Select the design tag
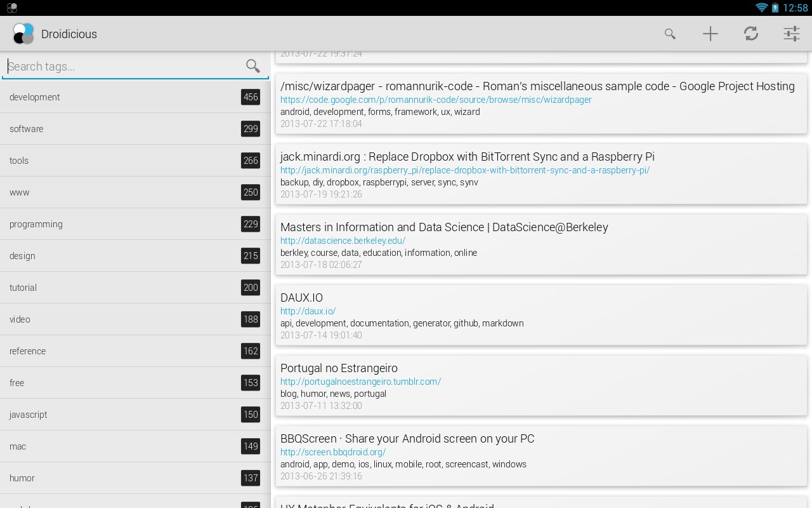Viewport: 812px width, 508px height. tap(135, 256)
